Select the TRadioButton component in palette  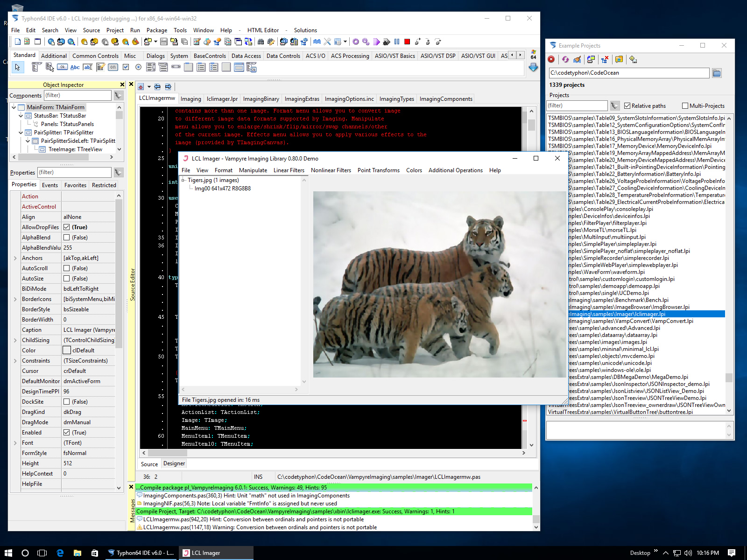[138, 67]
